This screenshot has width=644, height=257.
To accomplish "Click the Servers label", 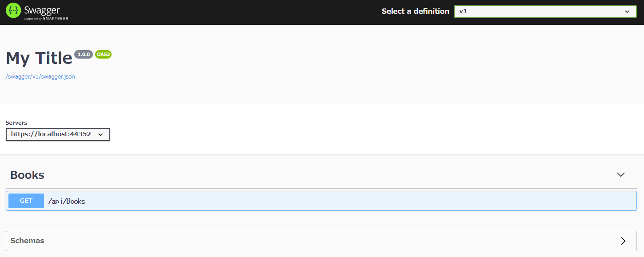I will 16,123.
